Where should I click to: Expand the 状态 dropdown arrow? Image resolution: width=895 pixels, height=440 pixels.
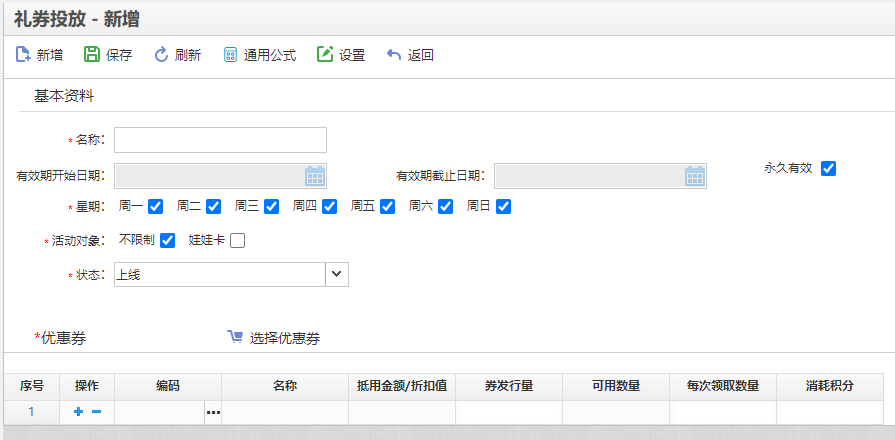coord(336,274)
